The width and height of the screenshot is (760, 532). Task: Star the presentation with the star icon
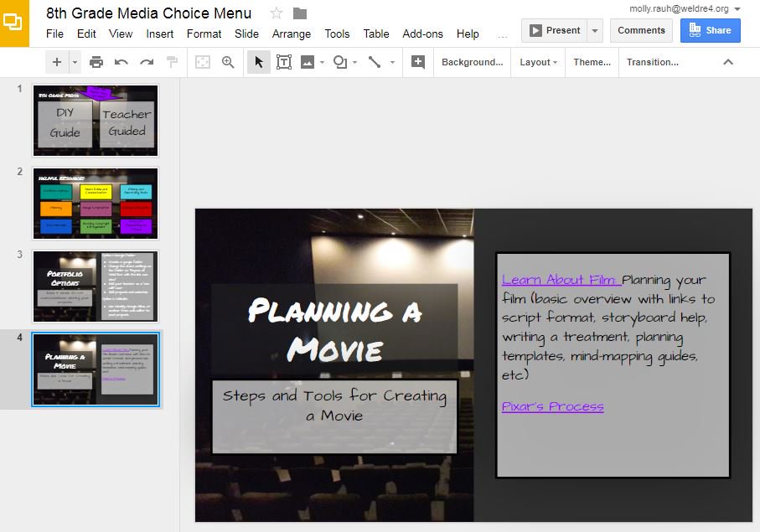coord(277,13)
